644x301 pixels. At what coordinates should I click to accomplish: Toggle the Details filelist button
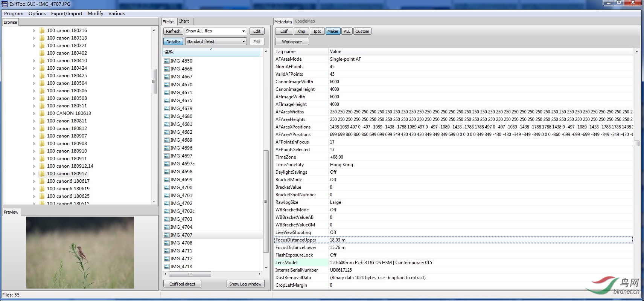[173, 42]
